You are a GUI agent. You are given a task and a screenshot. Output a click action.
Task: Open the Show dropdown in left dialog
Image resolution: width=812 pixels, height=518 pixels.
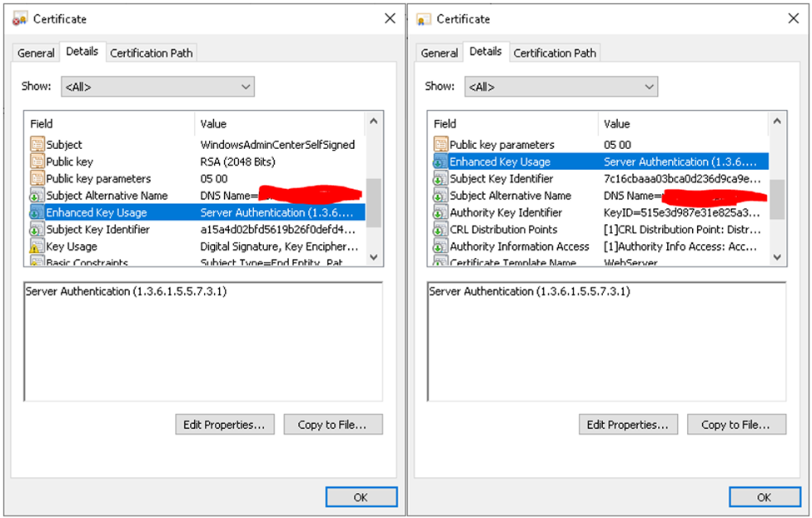[157, 87]
